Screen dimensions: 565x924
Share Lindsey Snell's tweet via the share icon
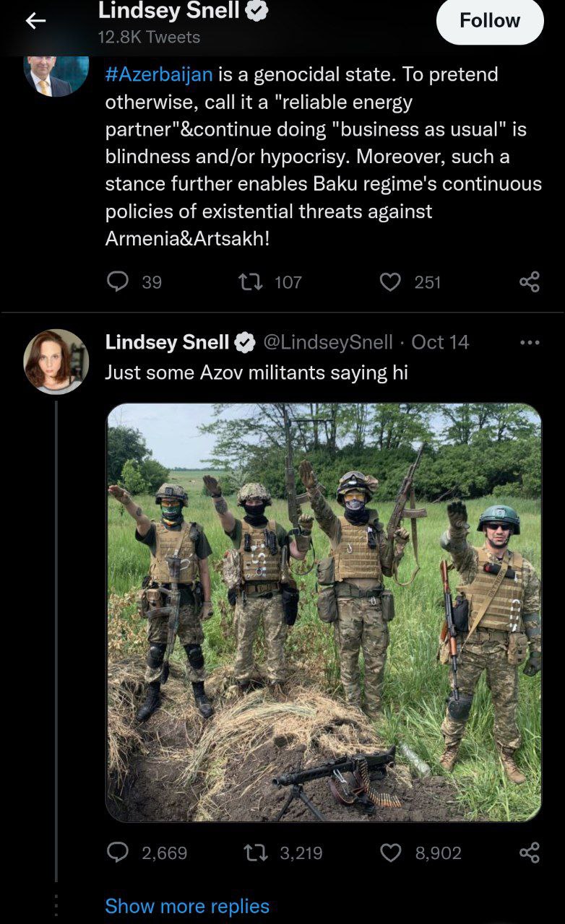pos(530,853)
